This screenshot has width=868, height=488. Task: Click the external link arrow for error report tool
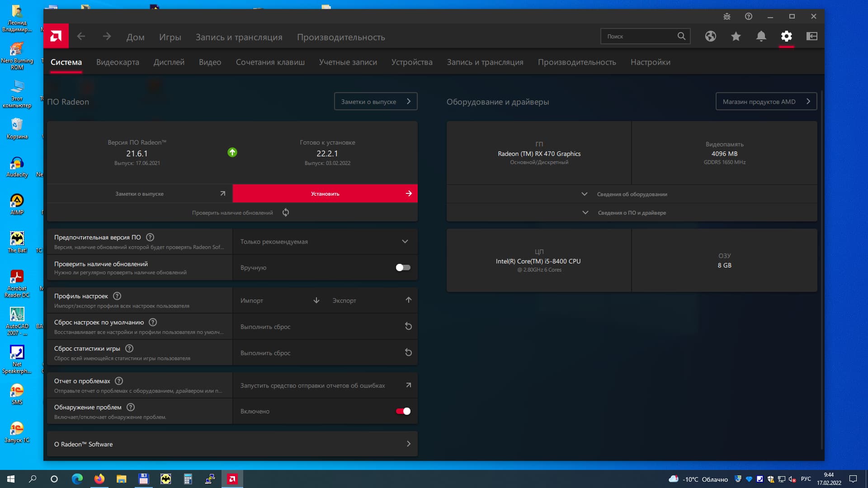[x=409, y=385]
